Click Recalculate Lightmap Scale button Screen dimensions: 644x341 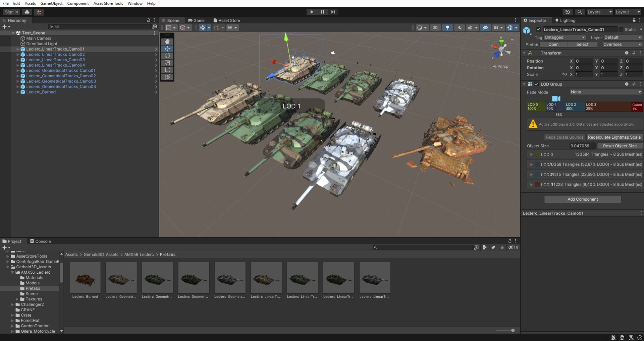coord(614,137)
